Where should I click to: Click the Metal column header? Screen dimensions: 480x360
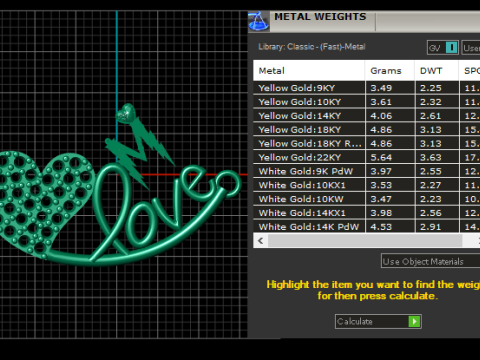point(309,71)
